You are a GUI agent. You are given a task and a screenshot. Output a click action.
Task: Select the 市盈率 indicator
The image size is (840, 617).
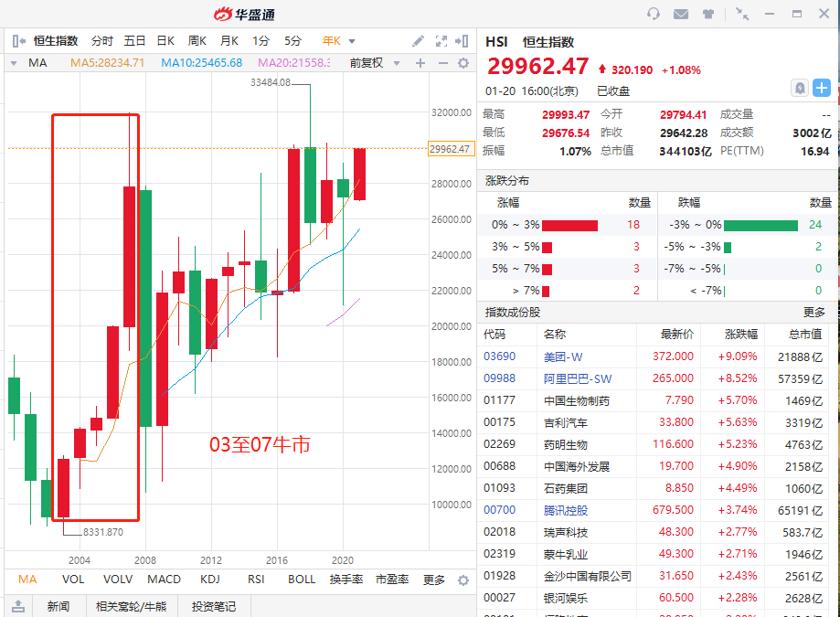pyautogui.click(x=392, y=580)
